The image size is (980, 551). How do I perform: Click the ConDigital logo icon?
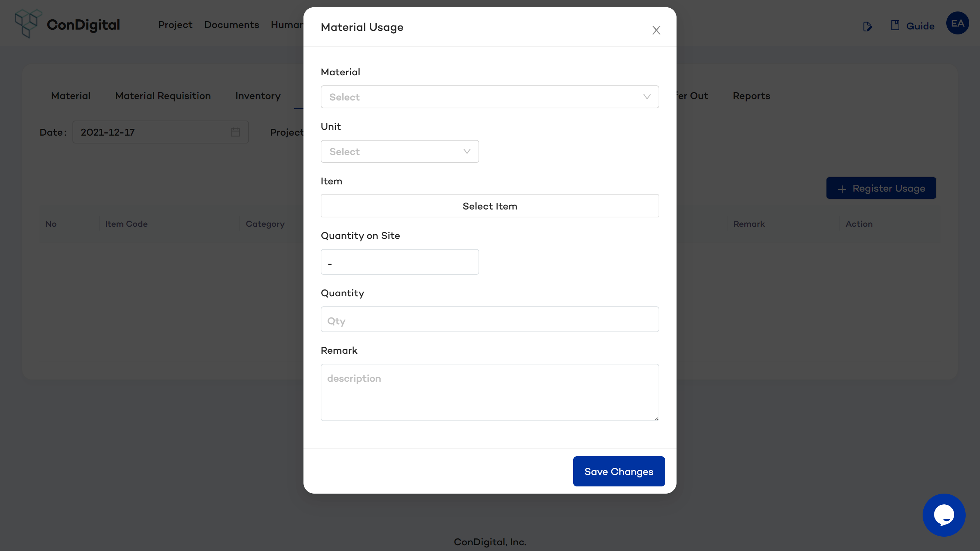coord(28,24)
